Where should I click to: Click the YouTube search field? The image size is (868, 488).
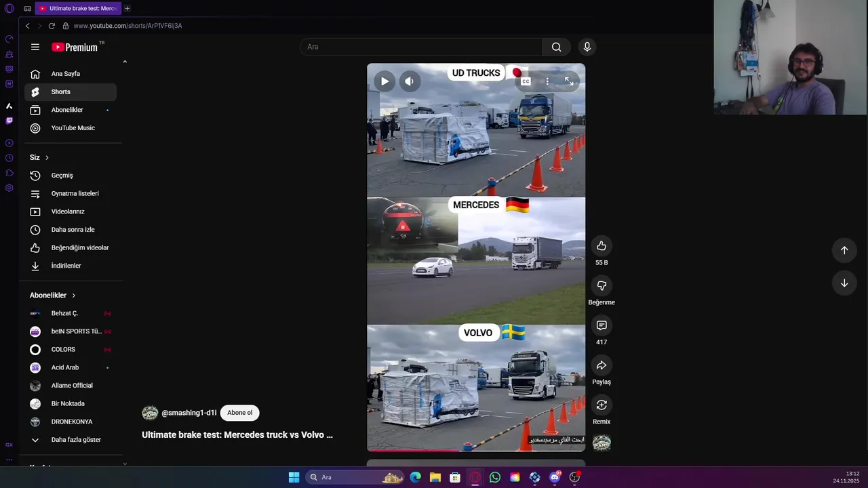[x=420, y=47]
